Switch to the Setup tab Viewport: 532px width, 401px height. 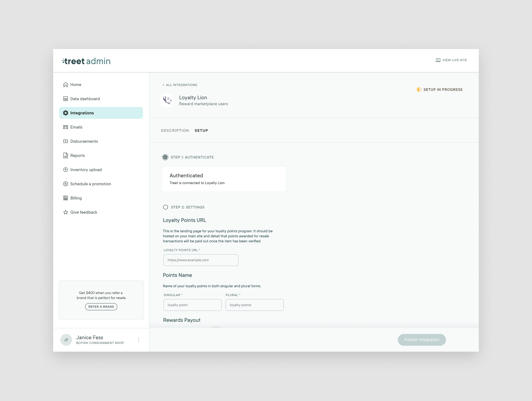pos(201,131)
